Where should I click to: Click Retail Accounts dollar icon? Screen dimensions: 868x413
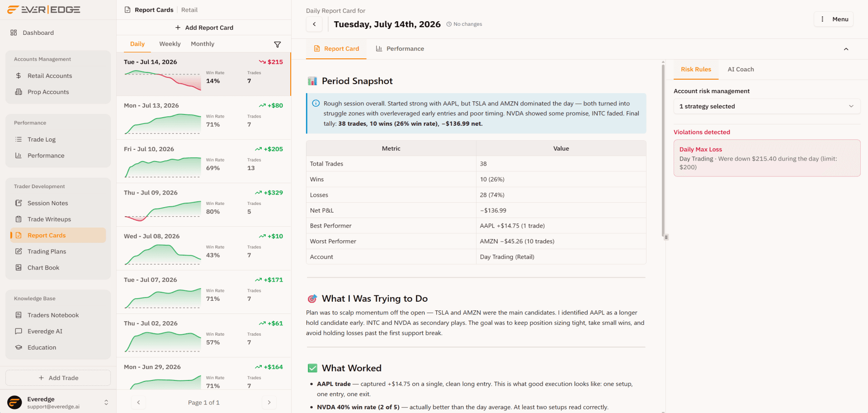19,76
